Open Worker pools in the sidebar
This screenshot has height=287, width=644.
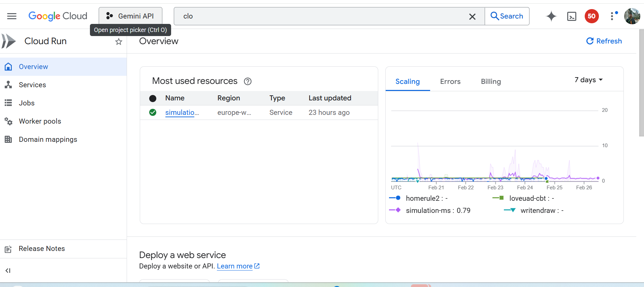tap(63, 121)
